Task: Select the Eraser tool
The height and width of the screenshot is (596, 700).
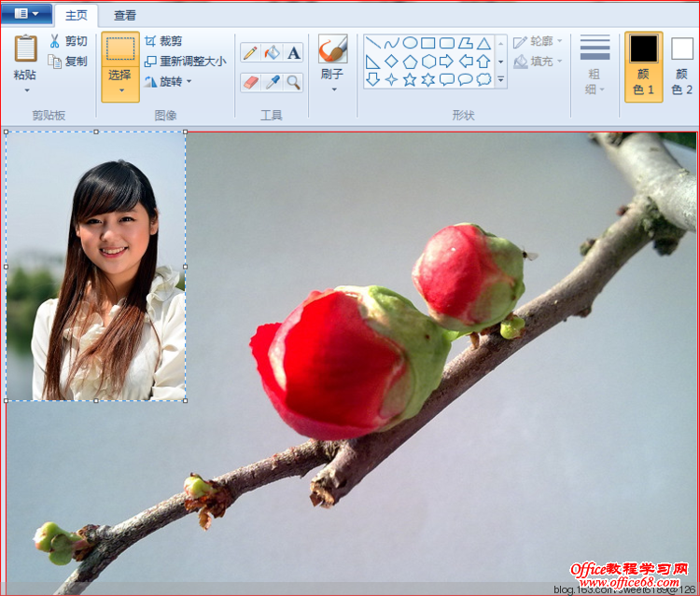Action: pos(250,83)
